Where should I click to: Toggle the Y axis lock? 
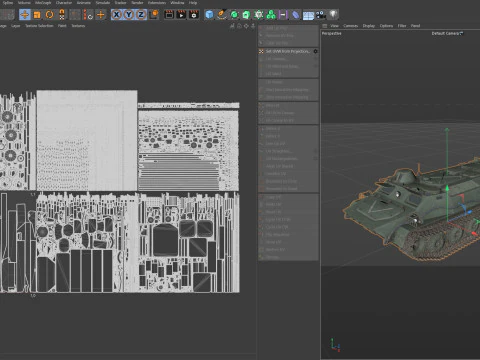pos(129,15)
